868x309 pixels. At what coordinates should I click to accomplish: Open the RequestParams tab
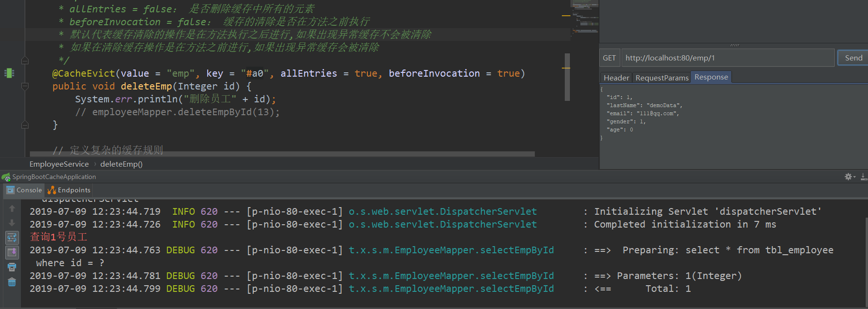662,78
